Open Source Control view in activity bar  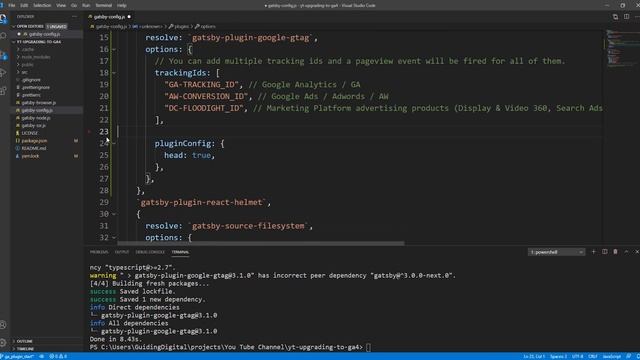tap(3, 55)
